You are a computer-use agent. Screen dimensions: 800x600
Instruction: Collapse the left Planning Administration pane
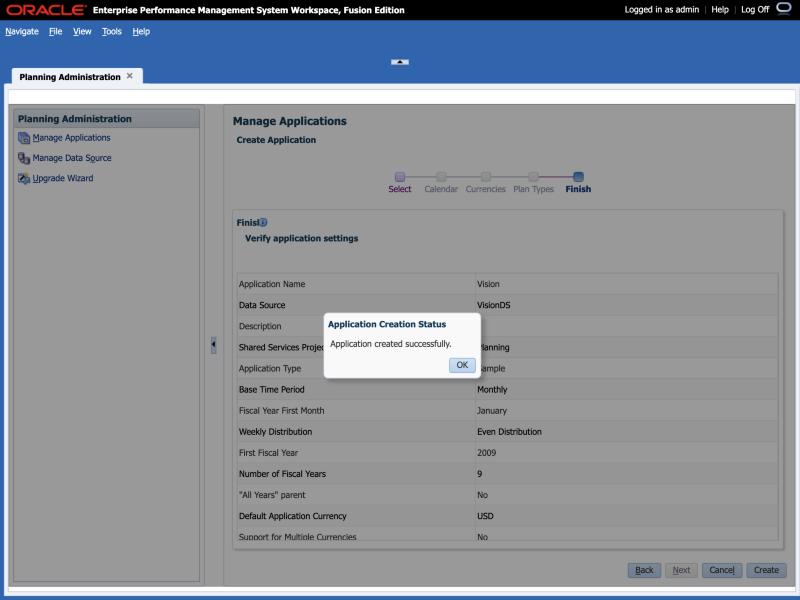click(x=213, y=344)
